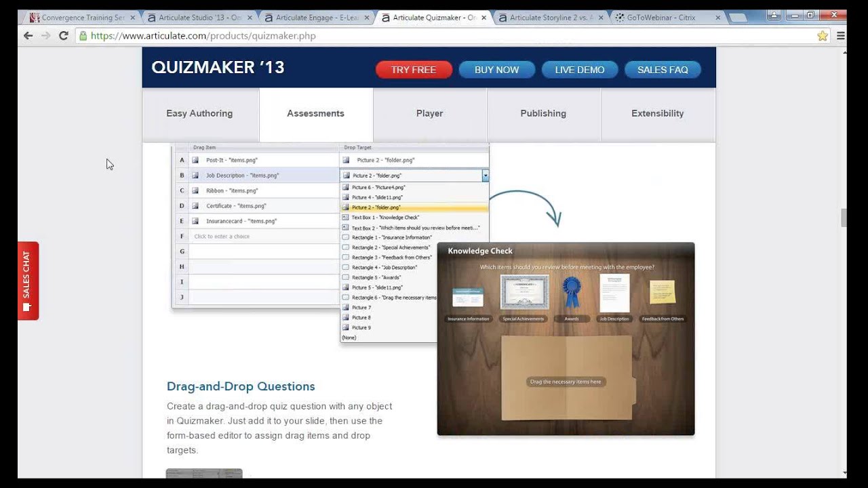868x488 pixels.
Task: Click the secure padlock icon in address bar
Action: (x=83, y=36)
